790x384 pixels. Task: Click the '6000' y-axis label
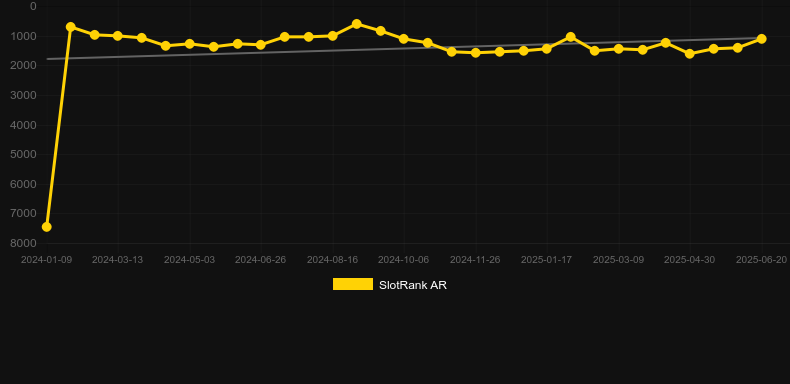click(24, 184)
